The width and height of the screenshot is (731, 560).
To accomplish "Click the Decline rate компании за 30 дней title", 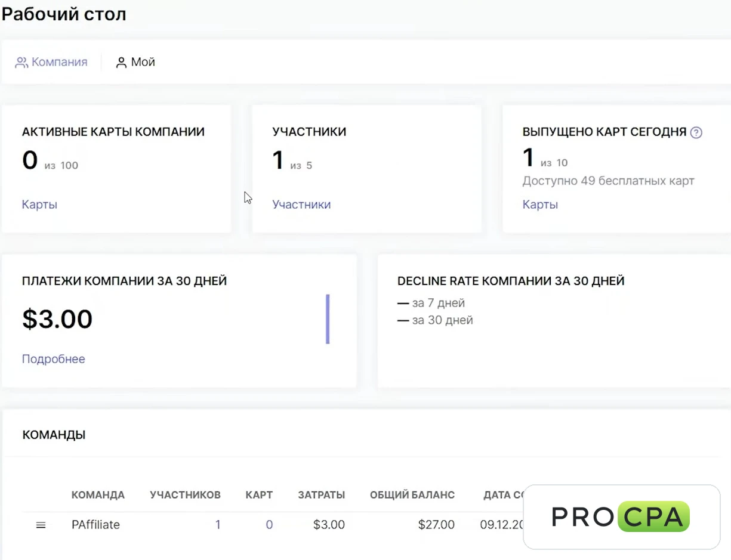I will point(511,280).
